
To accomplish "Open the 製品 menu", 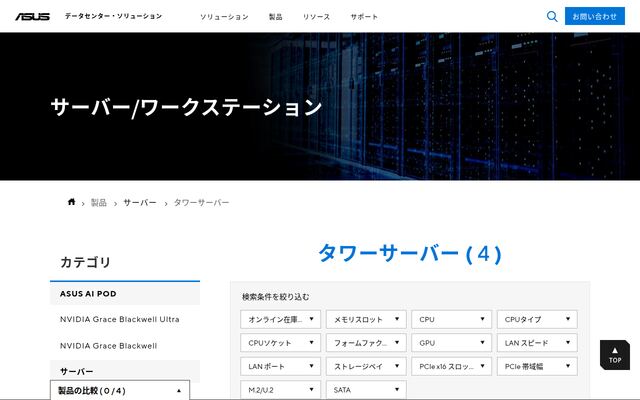I will click(276, 17).
